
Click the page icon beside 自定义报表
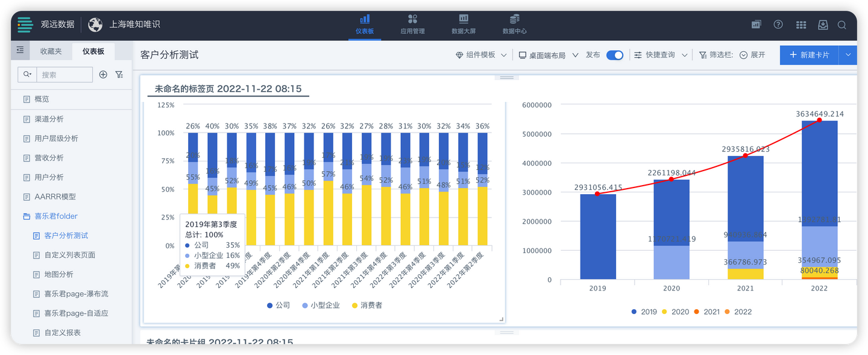tap(36, 333)
